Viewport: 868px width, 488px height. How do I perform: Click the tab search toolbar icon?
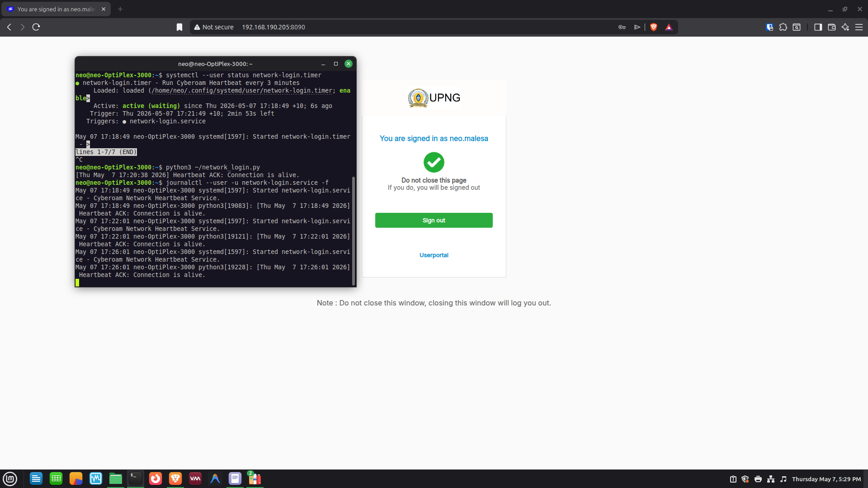click(x=797, y=27)
